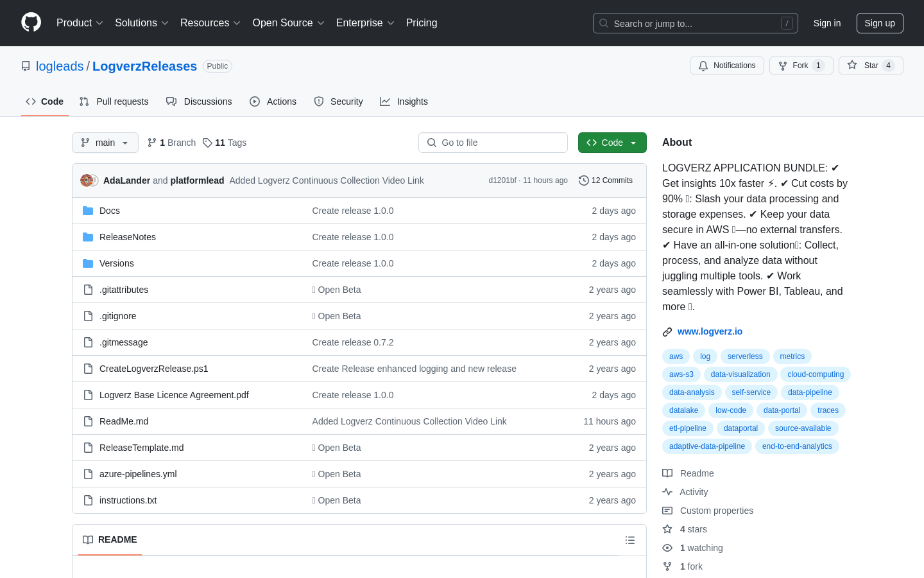Expand the Solutions menu
The height and width of the screenshot is (578, 924).
pyautogui.click(x=142, y=23)
